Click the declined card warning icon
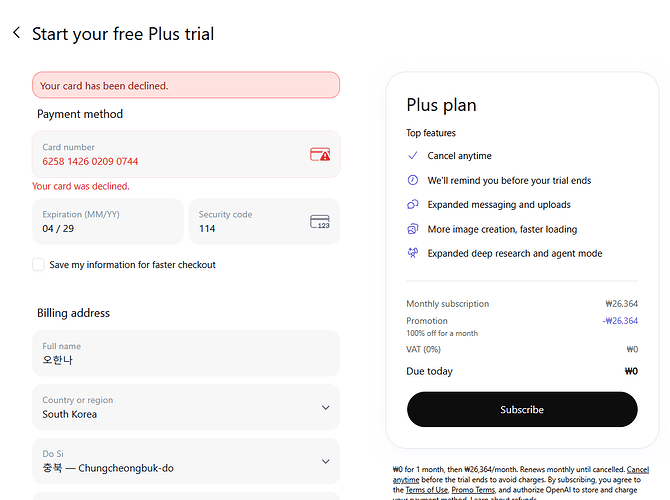670x500 pixels. 320,155
